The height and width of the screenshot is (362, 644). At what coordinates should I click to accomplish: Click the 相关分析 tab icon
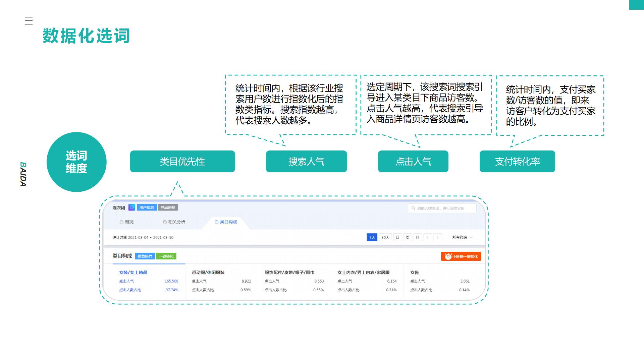click(164, 222)
